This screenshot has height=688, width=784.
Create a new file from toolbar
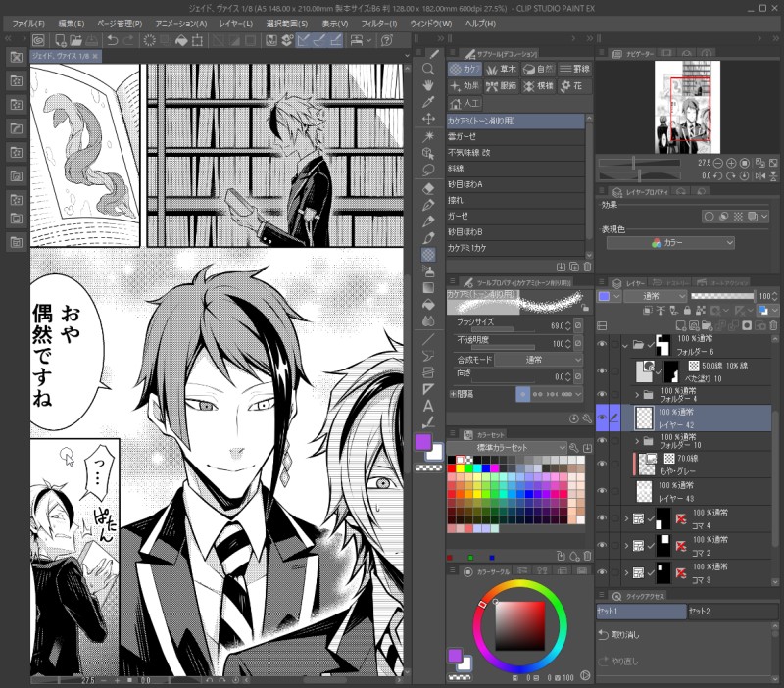click(x=60, y=40)
